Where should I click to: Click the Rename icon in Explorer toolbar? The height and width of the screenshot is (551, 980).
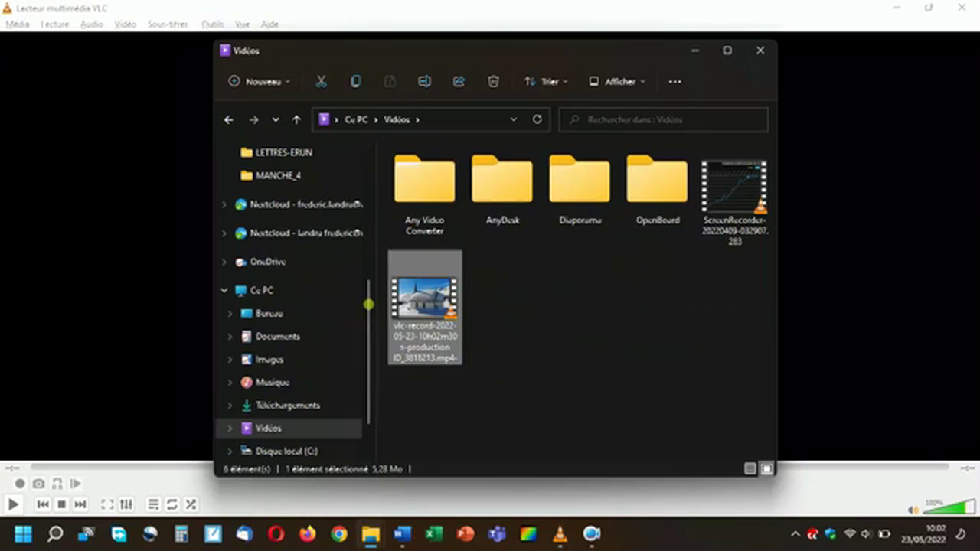(x=424, y=81)
